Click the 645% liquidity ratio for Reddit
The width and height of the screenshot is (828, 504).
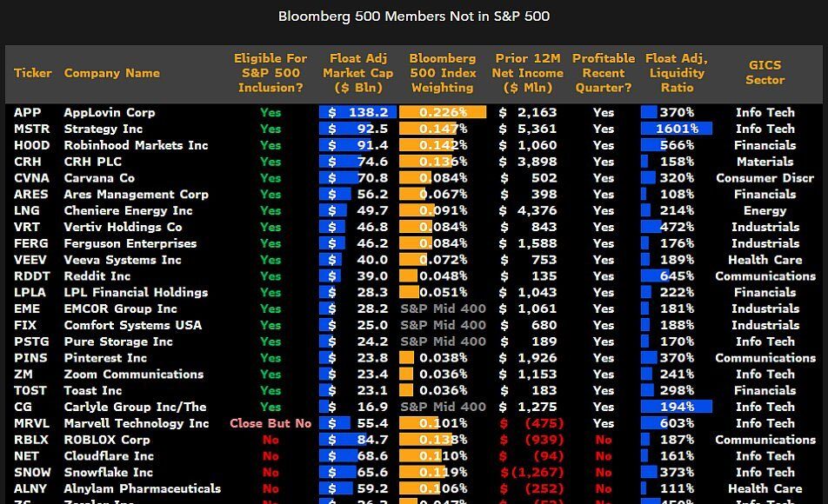pyautogui.click(x=677, y=276)
